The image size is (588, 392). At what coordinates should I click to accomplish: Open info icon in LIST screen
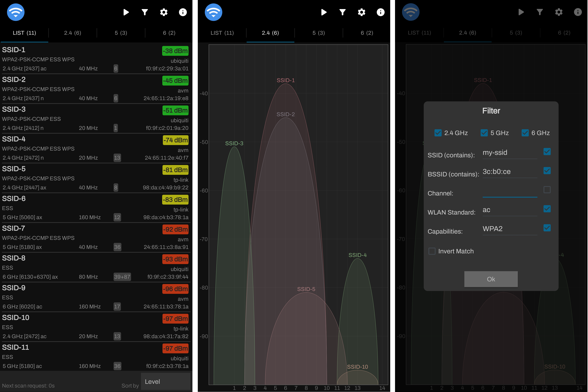(x=183, y=12)
